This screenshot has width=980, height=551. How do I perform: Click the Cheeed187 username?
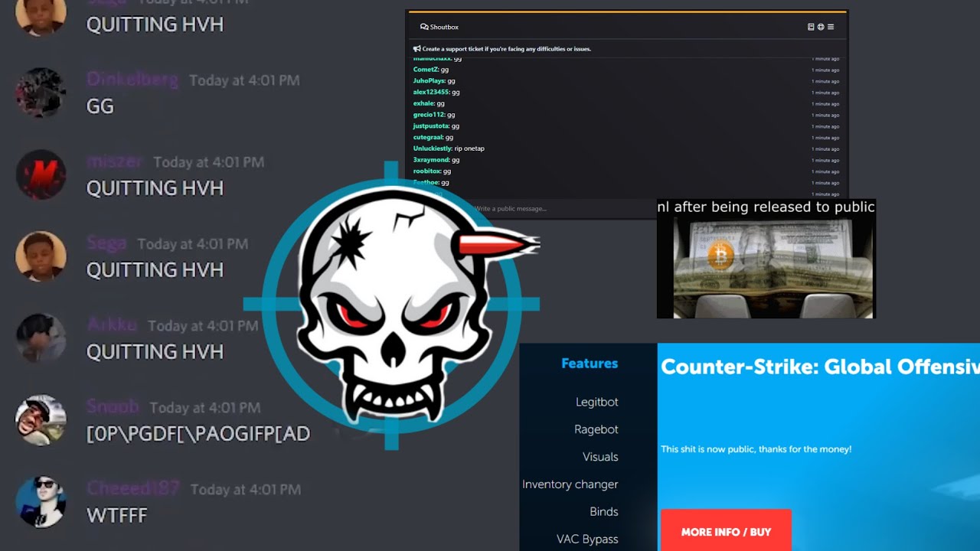tap(133, 488)
